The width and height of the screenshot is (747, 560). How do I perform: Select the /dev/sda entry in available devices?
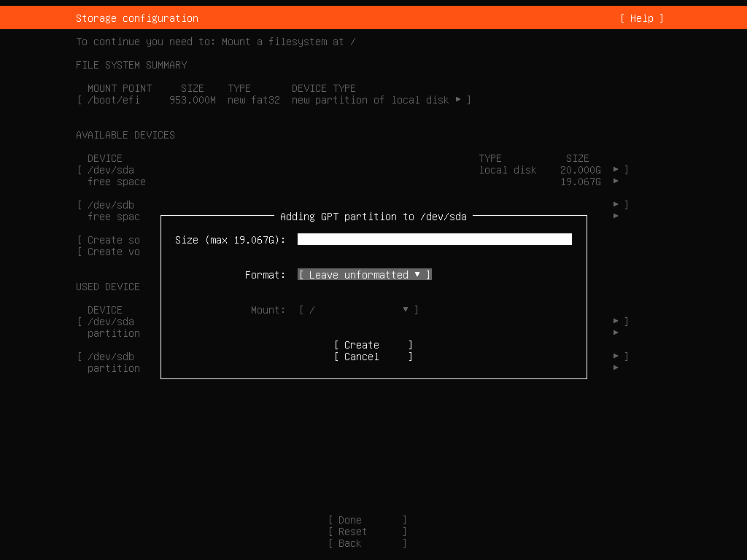coord(111,170)
